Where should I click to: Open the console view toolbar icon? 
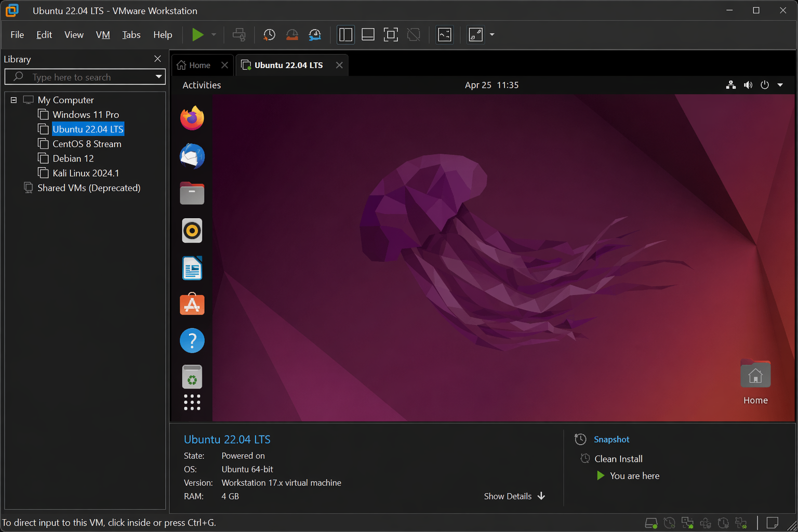pos(445,35)
